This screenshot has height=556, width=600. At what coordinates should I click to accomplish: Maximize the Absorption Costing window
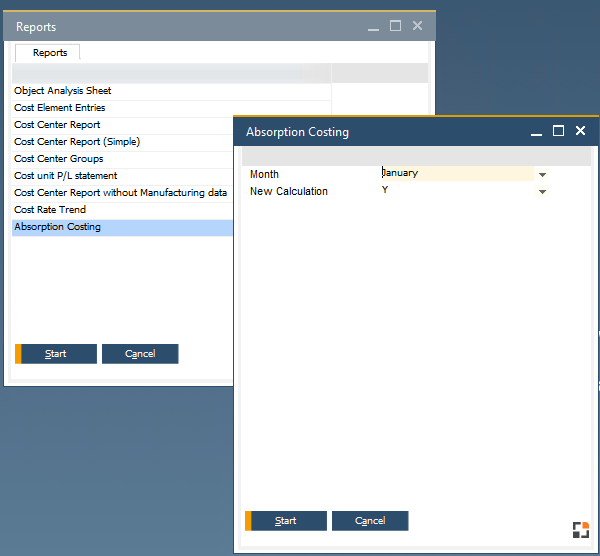pyautogui.click(x=558, y=131)
